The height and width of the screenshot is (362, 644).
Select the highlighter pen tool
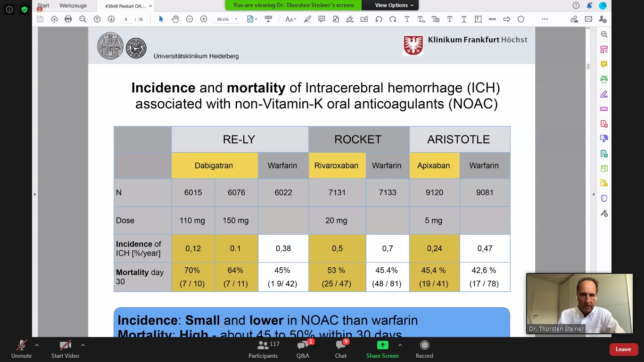[307, 19]
